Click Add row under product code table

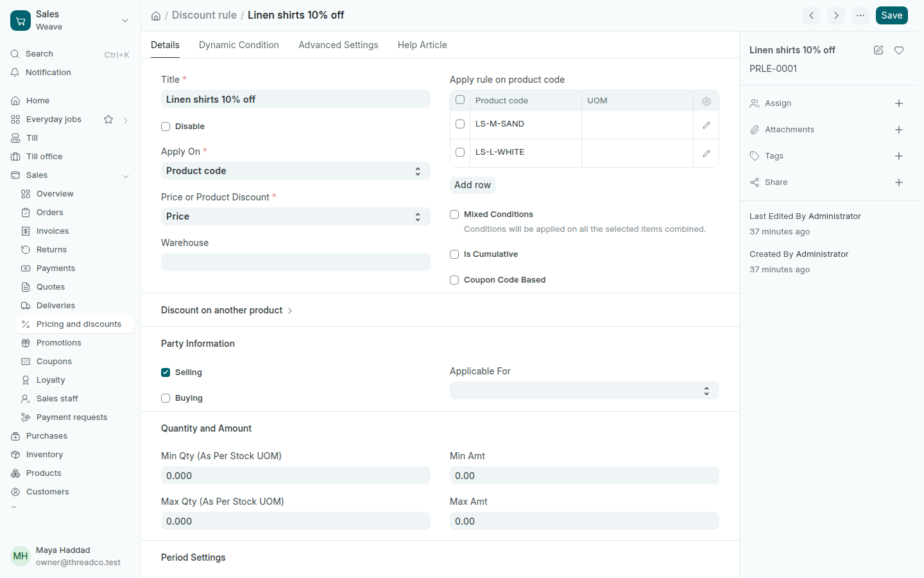click(473, 185)
